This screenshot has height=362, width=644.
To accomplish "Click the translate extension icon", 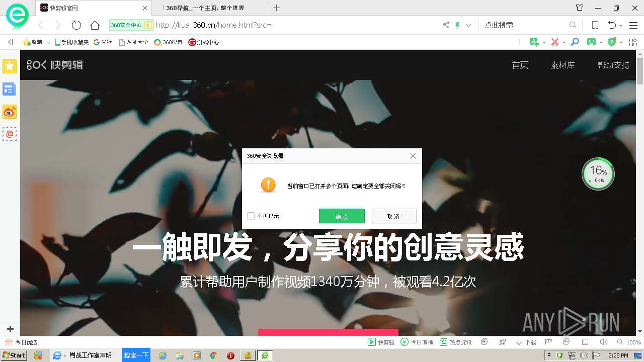I will point(535,42).
